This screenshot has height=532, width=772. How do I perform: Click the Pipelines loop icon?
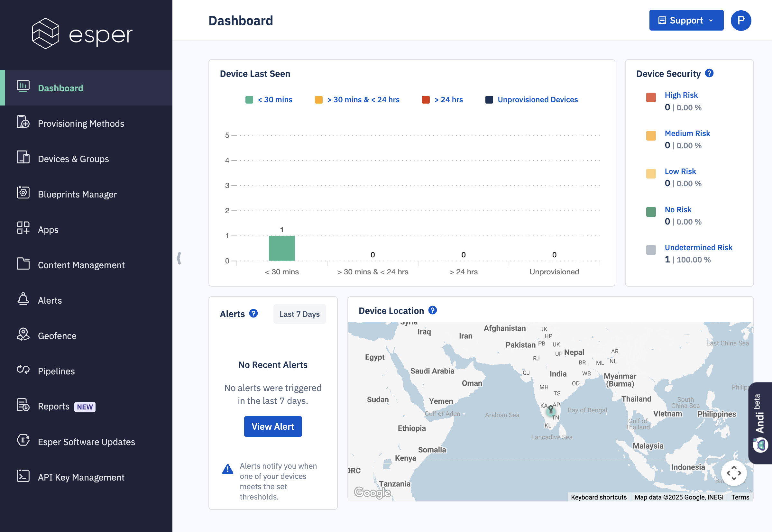coord(23,370)
